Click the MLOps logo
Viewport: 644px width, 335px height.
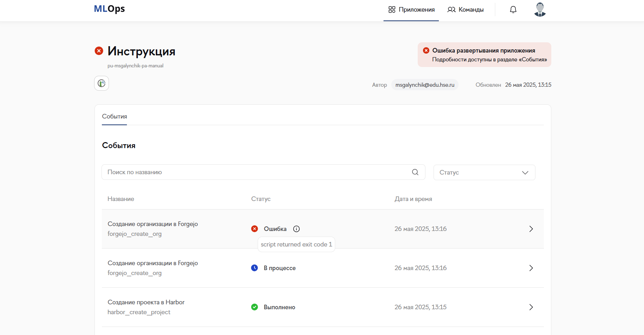click(x=109, y=9)
